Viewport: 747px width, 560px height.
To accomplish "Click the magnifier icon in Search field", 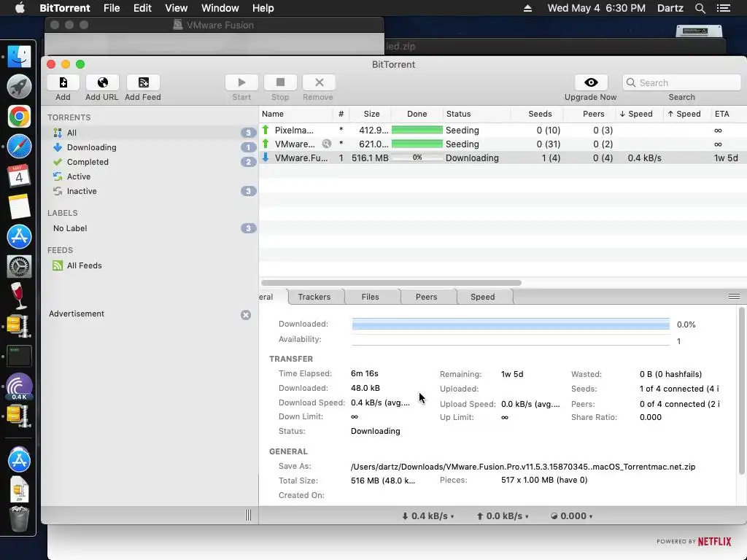I will (631, 83).
